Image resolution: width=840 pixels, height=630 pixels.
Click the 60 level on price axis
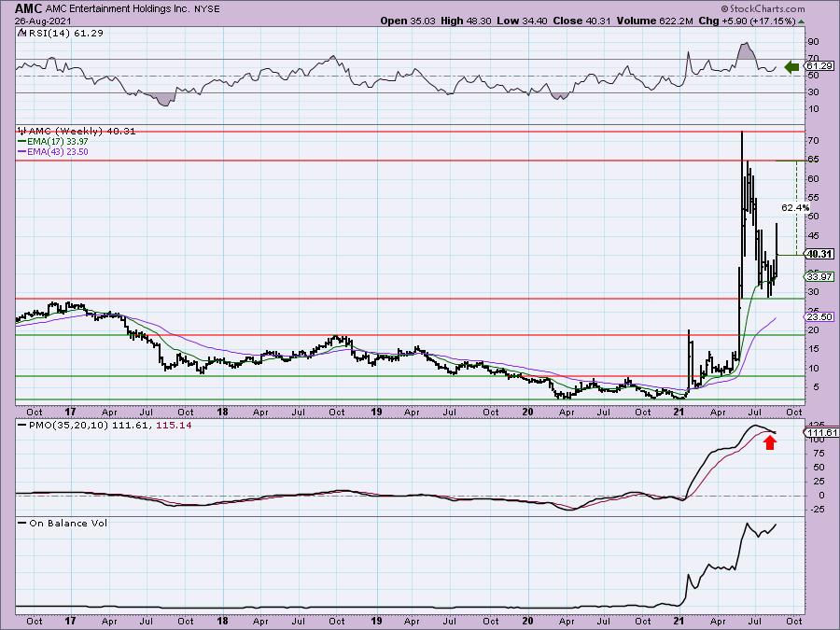813,179
